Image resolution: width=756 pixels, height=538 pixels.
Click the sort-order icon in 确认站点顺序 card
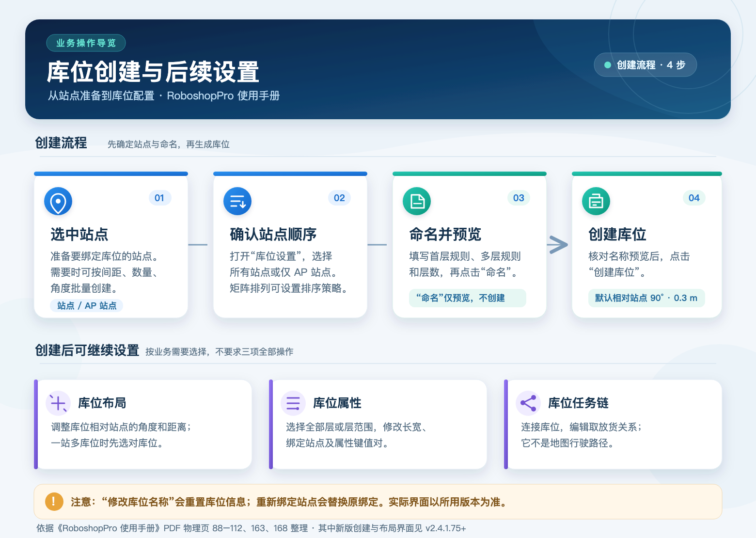coord(237,201)
